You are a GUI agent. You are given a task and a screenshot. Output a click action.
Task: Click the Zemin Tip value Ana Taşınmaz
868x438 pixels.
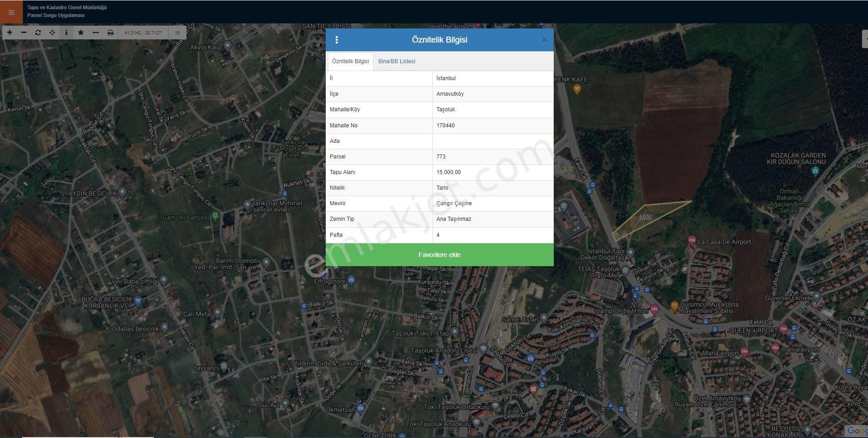pyautogui.click(x=493, y=219)
